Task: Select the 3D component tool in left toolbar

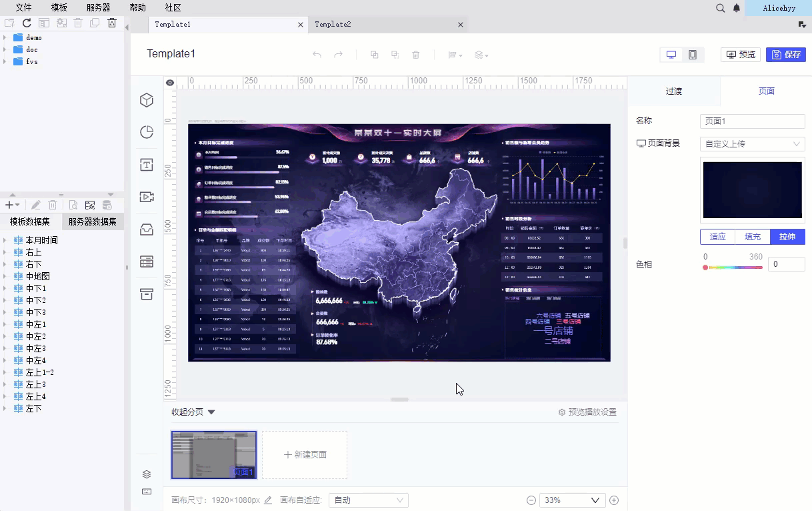Action: pos(146,100)
